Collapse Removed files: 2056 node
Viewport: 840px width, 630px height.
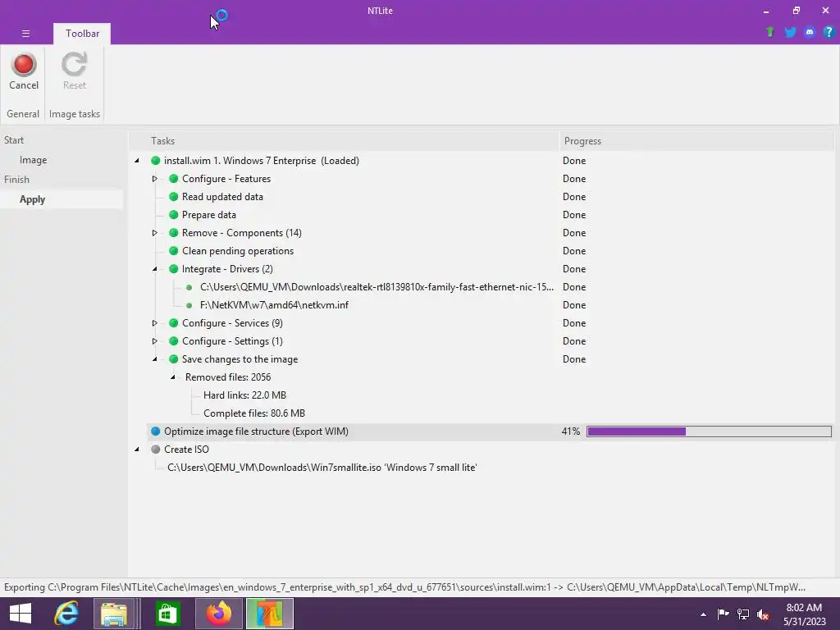point(173,377)
